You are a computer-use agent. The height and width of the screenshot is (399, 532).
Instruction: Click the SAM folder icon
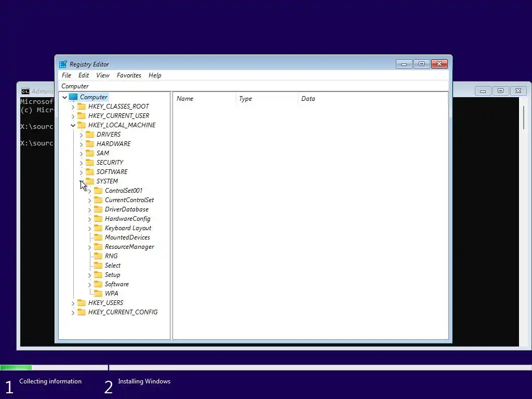point(90,153)
